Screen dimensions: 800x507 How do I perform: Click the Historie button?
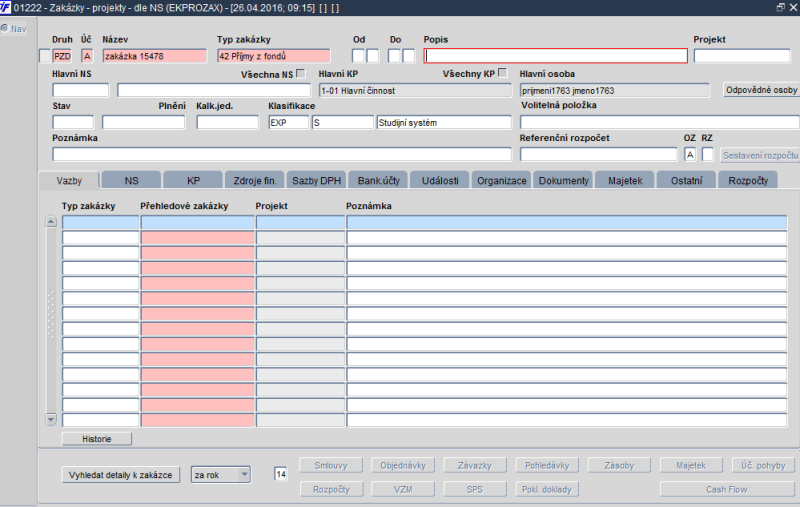click(96, 439)
